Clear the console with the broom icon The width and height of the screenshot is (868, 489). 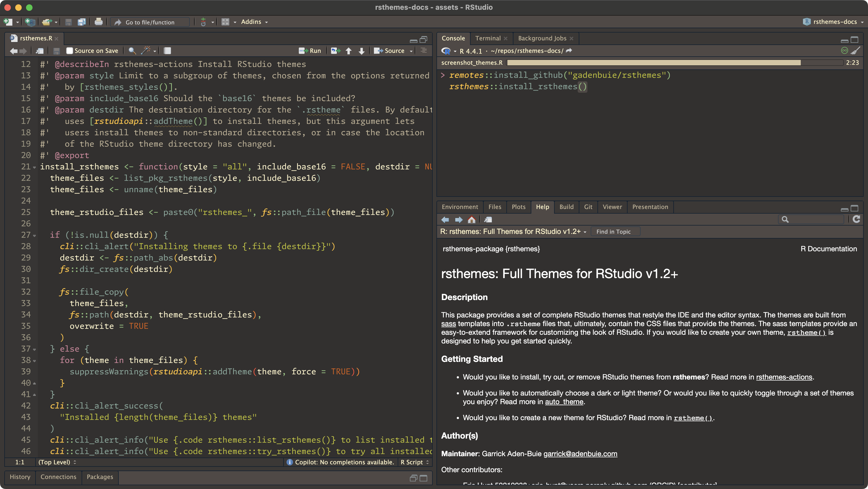point(855,50)
